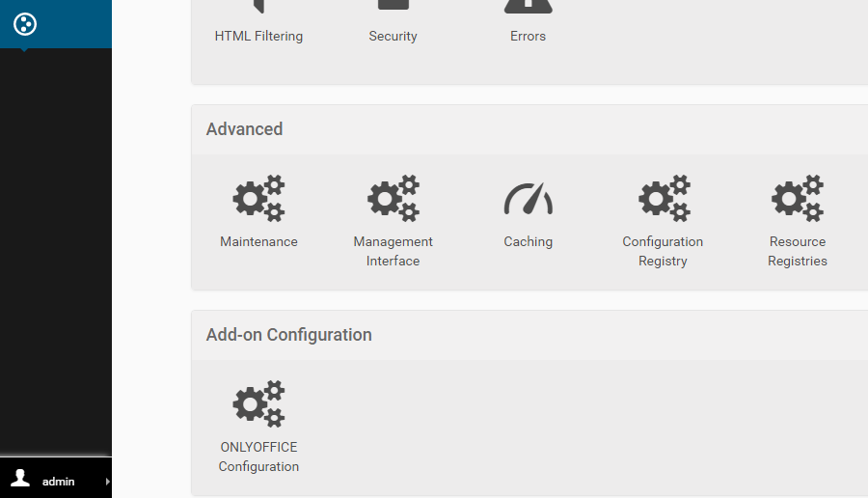Click the Management Interface gears icon
868x498 pixels.
tap(393, 198)
